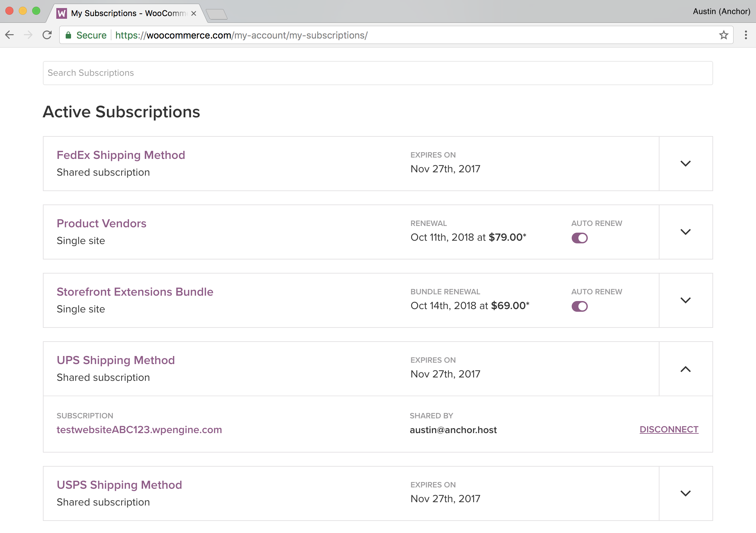Click the macOS yellow minimize button
This screenshot has width=756, height=533.
(x=22, y=11)
